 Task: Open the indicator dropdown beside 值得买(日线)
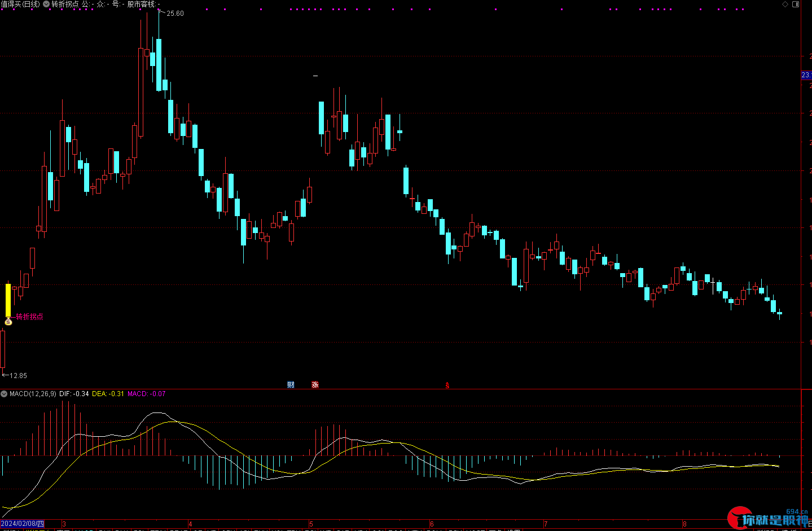46,4
